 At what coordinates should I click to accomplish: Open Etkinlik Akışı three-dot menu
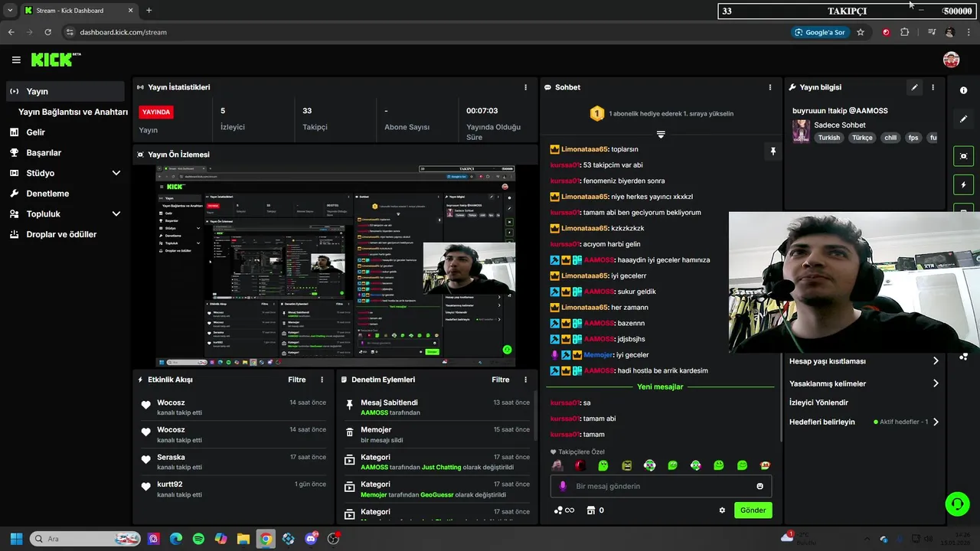(x=322, y=380)
